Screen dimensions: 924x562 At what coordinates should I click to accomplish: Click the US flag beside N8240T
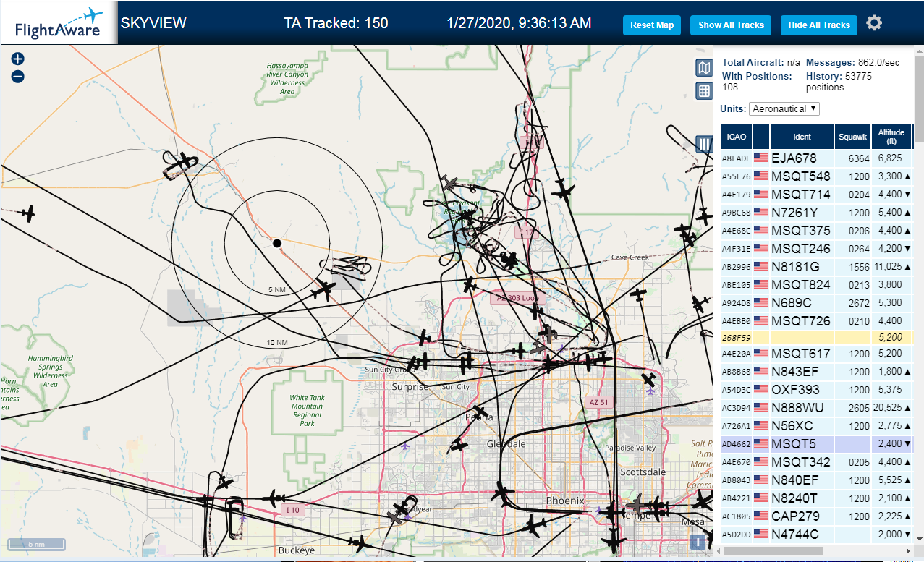[x=761, y=498]
